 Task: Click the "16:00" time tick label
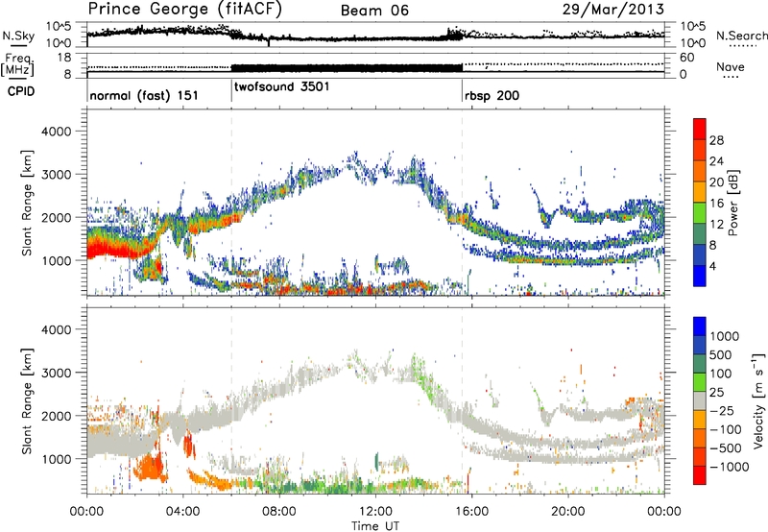pos(471,512)
